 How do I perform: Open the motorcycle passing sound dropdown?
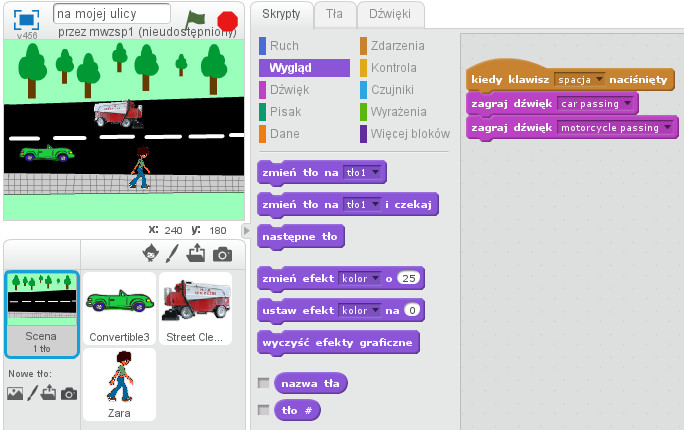615,128
